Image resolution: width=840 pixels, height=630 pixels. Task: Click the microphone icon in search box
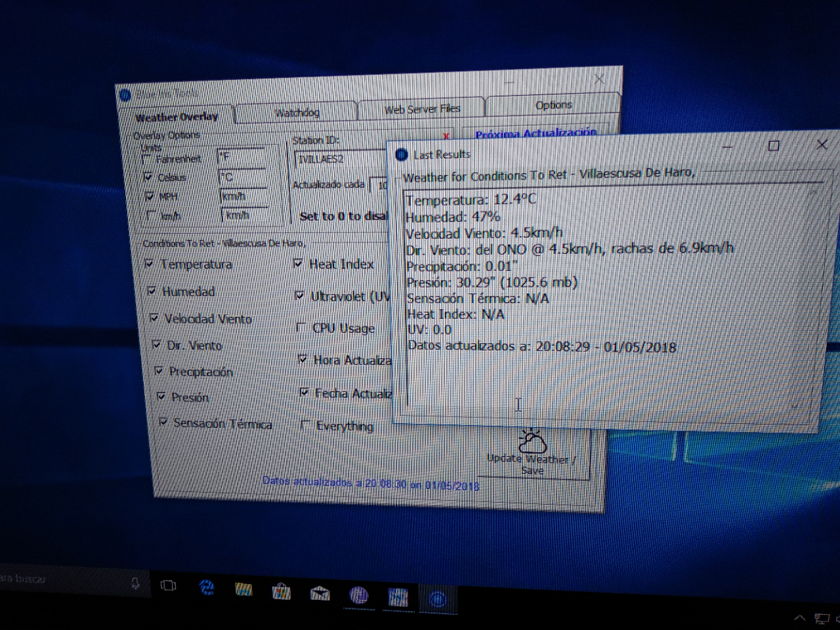pyautogui.click(x=135, y=583)
